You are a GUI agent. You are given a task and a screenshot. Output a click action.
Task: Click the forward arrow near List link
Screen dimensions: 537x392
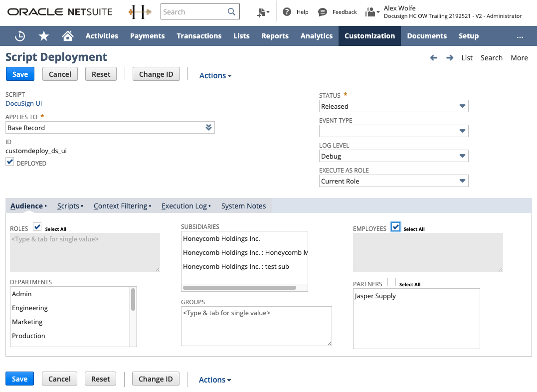[x=449, y=58]
